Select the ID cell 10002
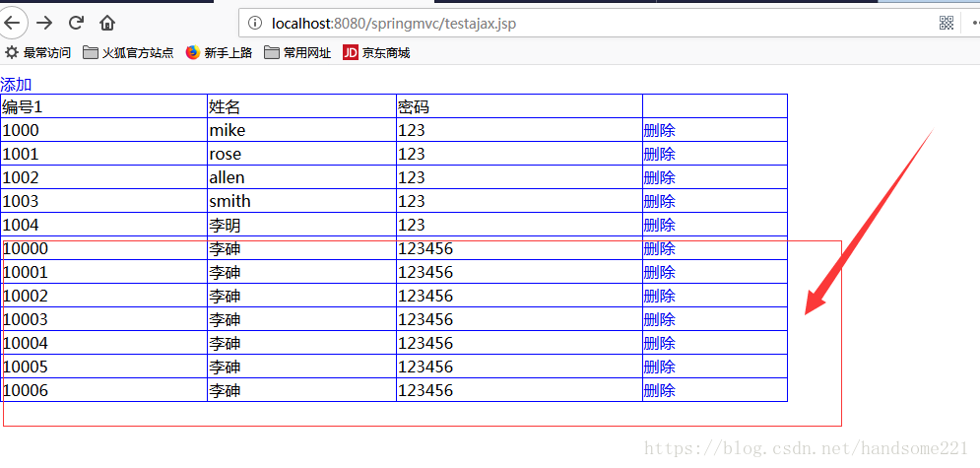This screenshot has width=980, height=468. pos(104,296)
